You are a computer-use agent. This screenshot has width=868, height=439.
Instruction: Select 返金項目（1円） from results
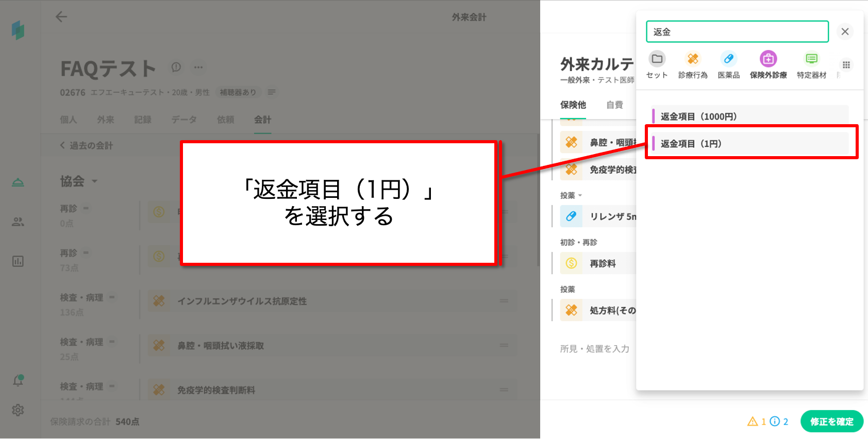tap(750, 144)
